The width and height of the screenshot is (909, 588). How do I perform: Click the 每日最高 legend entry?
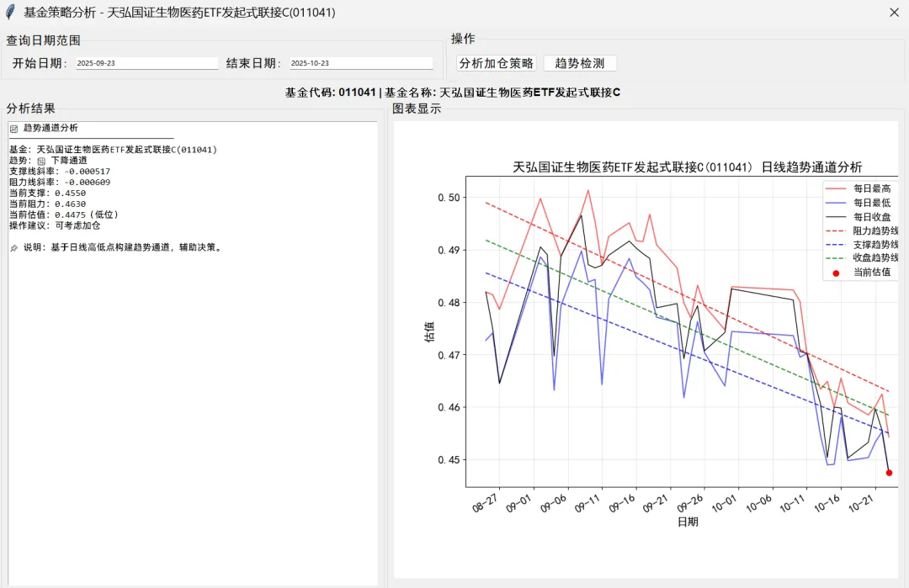858,188
